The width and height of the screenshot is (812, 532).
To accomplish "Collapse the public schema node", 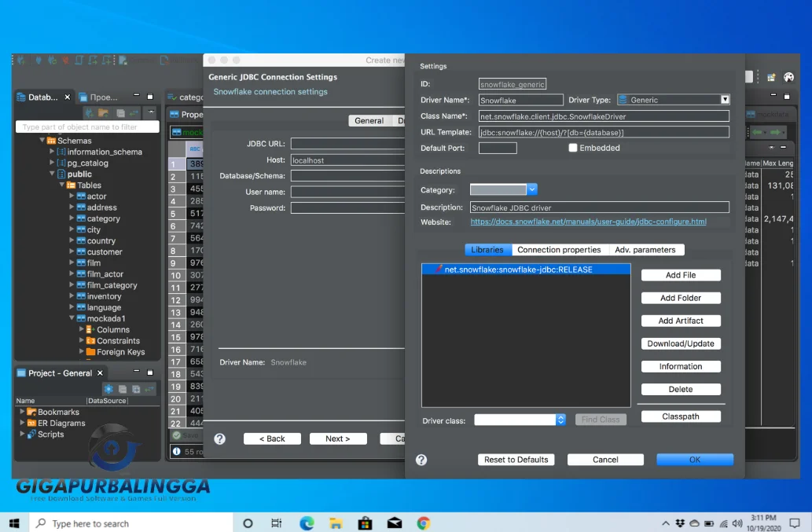I will [52, 174].
